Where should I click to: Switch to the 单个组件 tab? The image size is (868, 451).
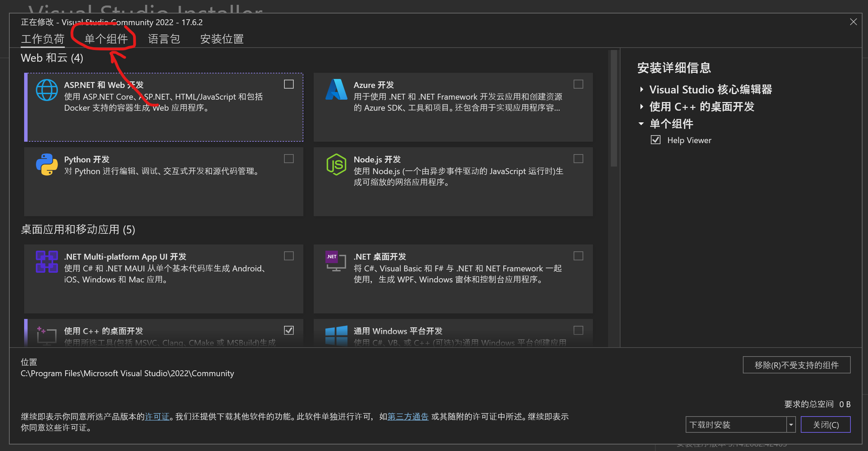coord(106,39)
